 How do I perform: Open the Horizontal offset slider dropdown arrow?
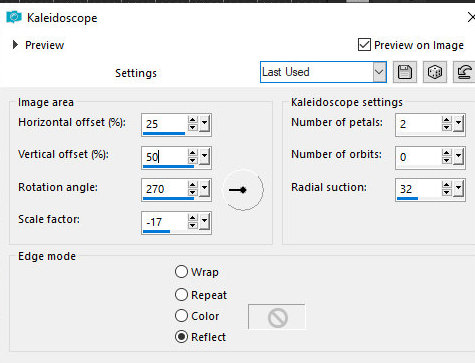click(x=205, y=123)
